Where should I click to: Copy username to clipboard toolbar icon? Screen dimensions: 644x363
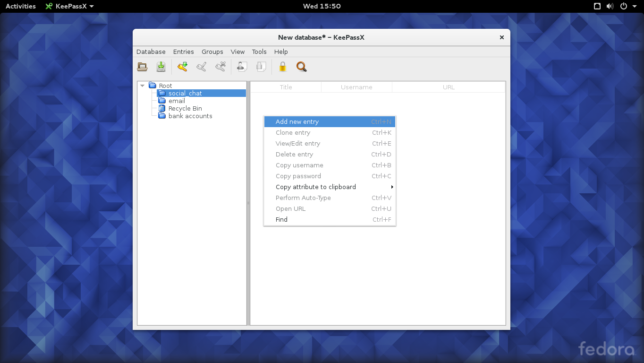(x=242, y=67)
